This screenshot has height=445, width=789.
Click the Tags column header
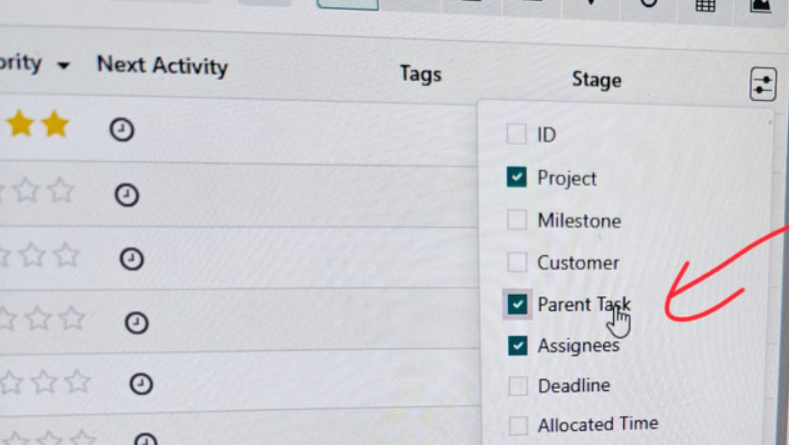[x=420, y=74]
